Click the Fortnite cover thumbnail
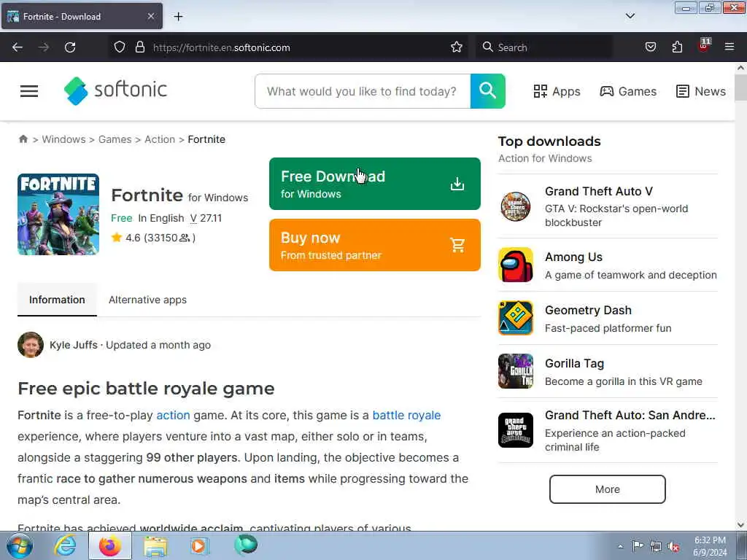The height and width of the screenshot is (560, 747). click(x=58, y=214)
